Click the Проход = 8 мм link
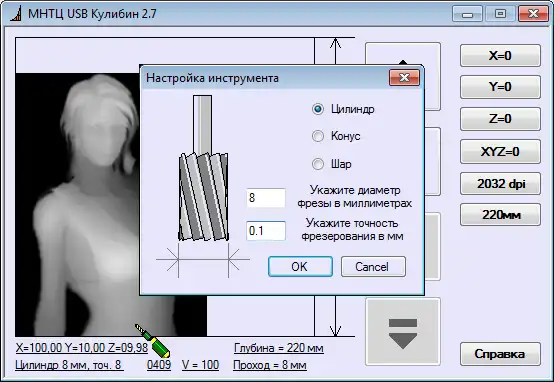 [270, 365]
